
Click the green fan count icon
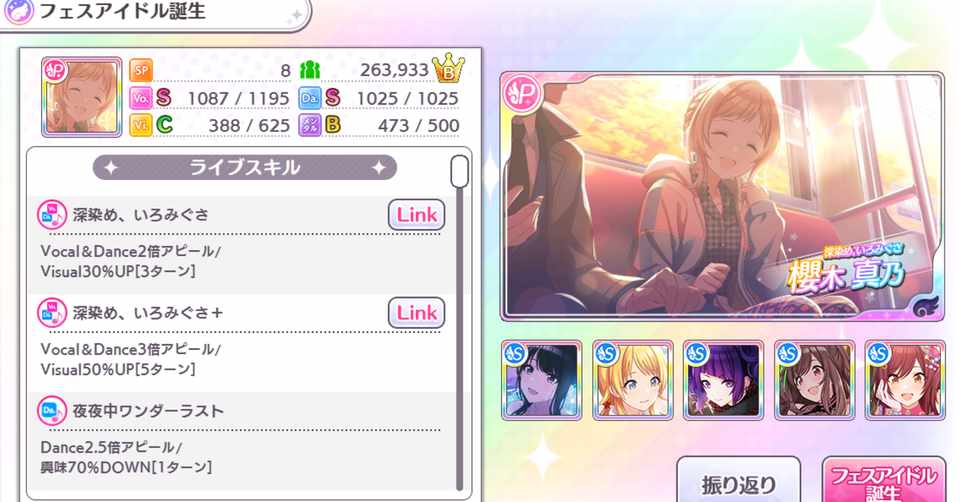pyautogui.click(x=310, y=70)
